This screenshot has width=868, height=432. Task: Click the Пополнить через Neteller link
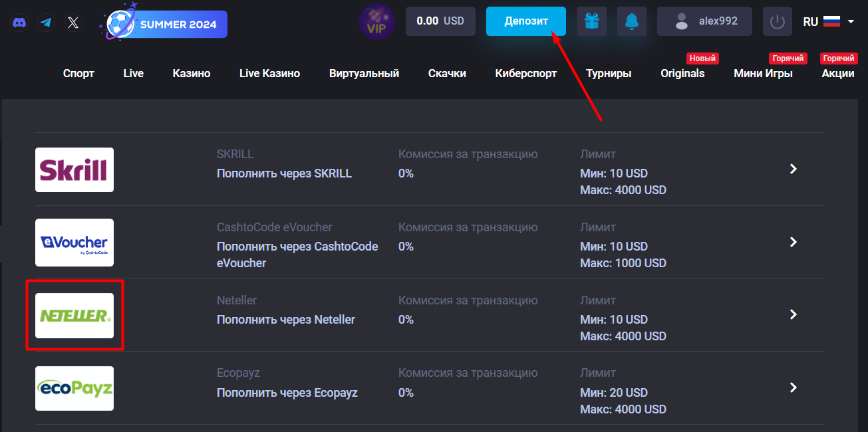(x=286, y=319)
